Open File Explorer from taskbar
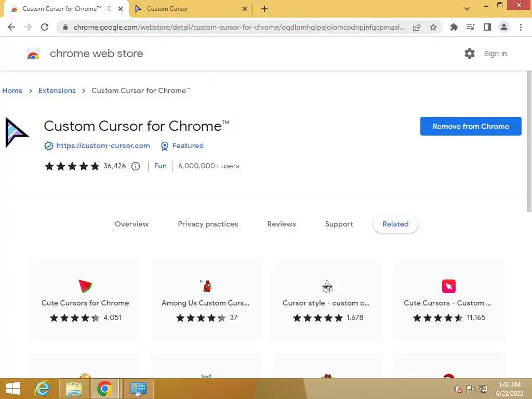 [74, 389]
